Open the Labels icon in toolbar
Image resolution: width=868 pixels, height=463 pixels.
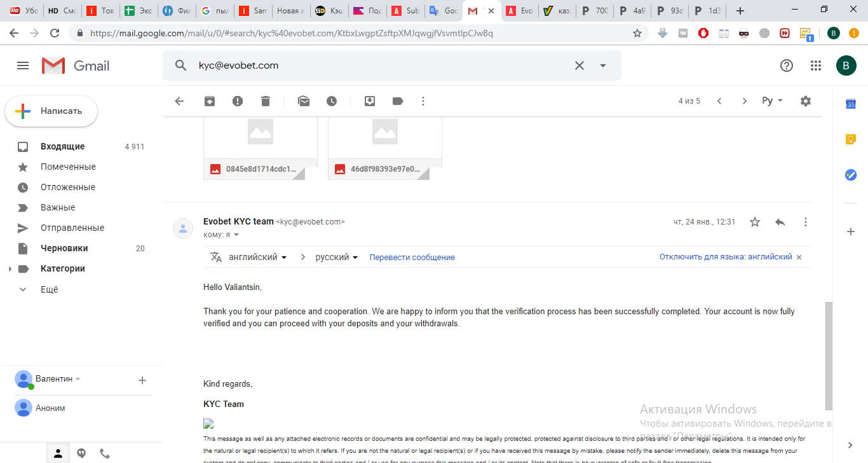click(x=398, y=101)
